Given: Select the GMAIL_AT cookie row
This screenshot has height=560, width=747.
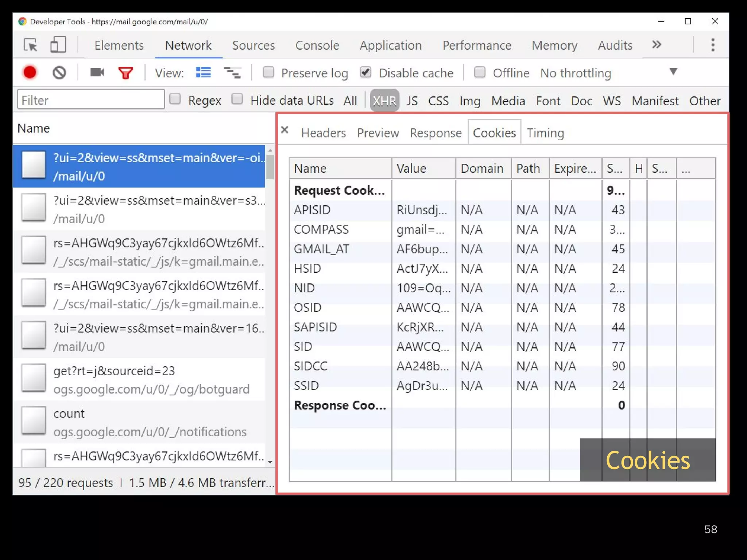Looking at the screenshot, I should click(x=502, y=249).
